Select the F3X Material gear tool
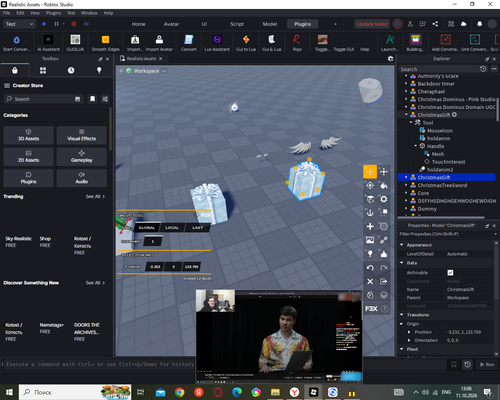The image size is (500, 400). pos(384,199)
